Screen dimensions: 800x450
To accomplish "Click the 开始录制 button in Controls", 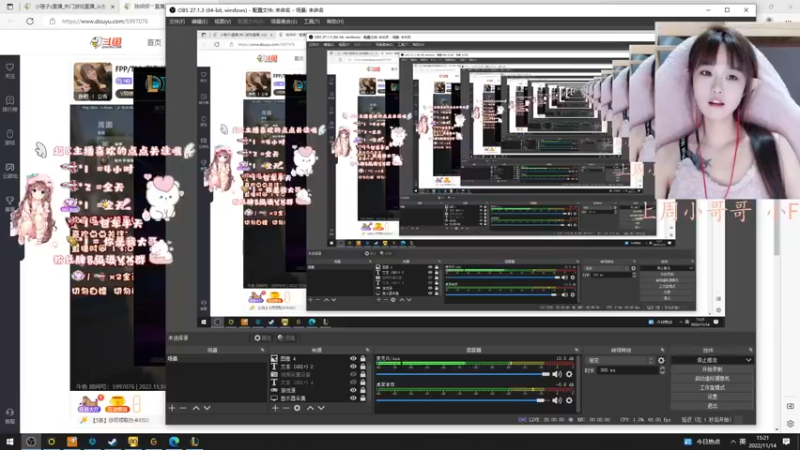I will coord(712,369).
